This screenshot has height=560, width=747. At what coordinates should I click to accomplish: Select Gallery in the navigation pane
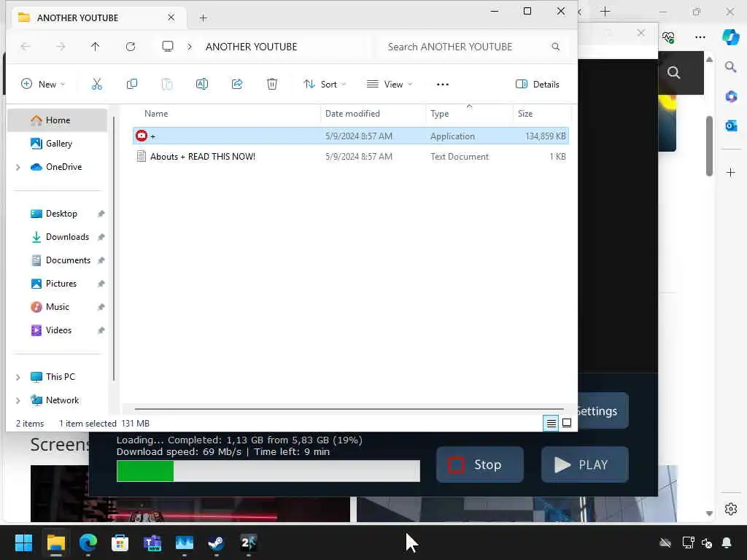(58, 144)
